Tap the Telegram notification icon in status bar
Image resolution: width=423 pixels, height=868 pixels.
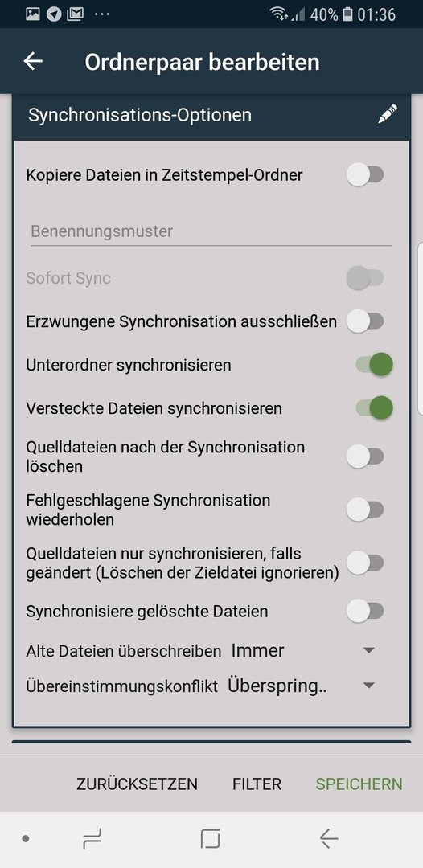tap(54, 14)
